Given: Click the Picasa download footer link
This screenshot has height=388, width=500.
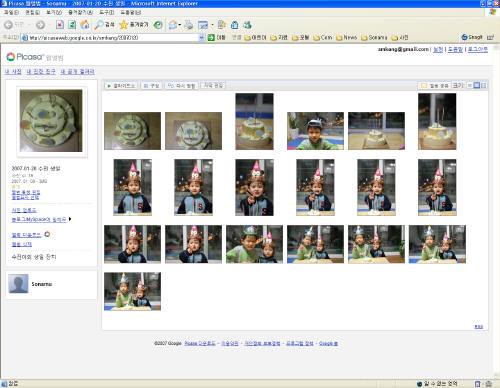Looking at the screenshot, I should point(200,343).
